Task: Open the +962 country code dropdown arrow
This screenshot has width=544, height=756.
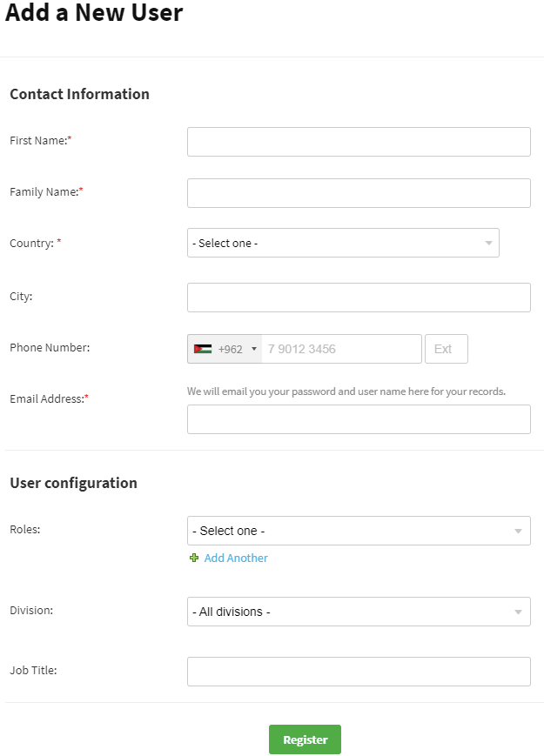Action: pos(254,349)
